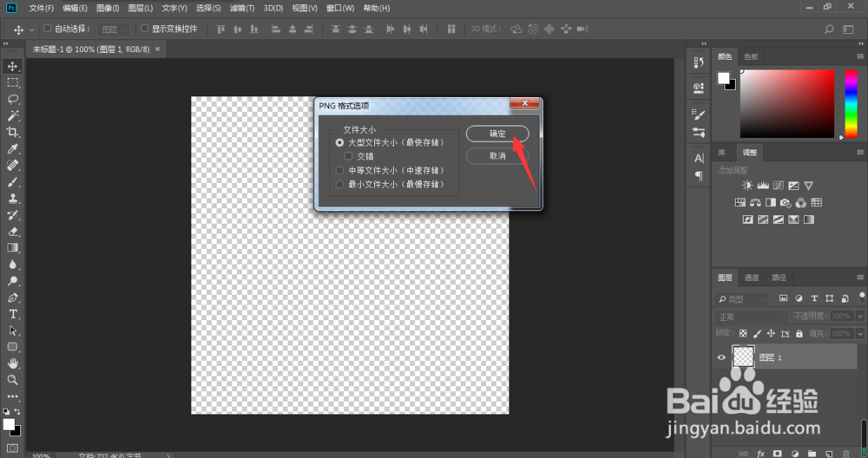Select the Move tool
Viewport: 868px width, 458px height.
pos(12,66)
